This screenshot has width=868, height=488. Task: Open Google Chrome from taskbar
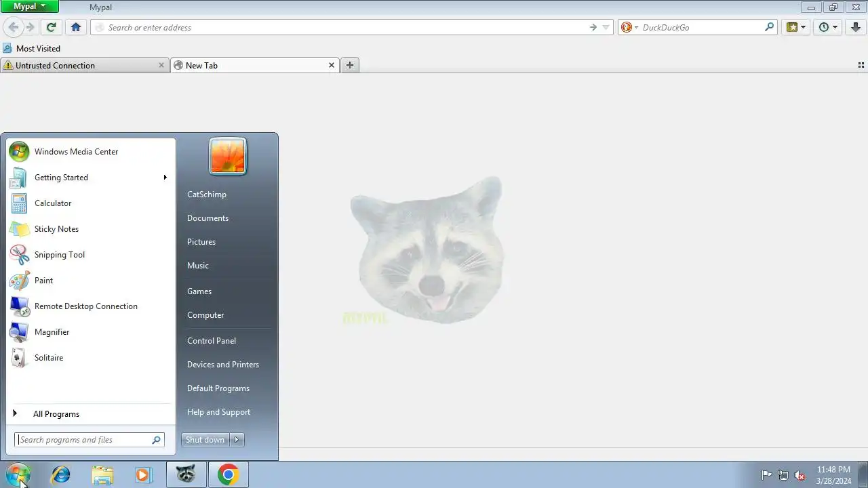click(228, 474)
